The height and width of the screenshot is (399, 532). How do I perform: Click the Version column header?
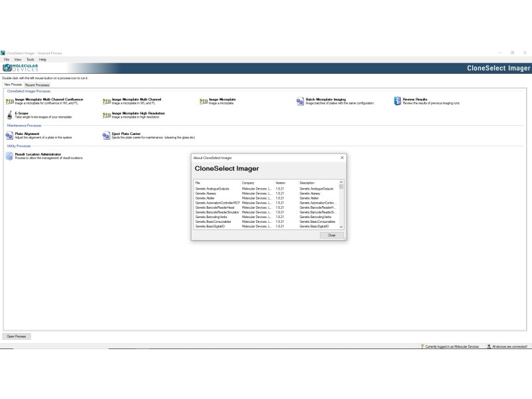(x=286, y=182)
